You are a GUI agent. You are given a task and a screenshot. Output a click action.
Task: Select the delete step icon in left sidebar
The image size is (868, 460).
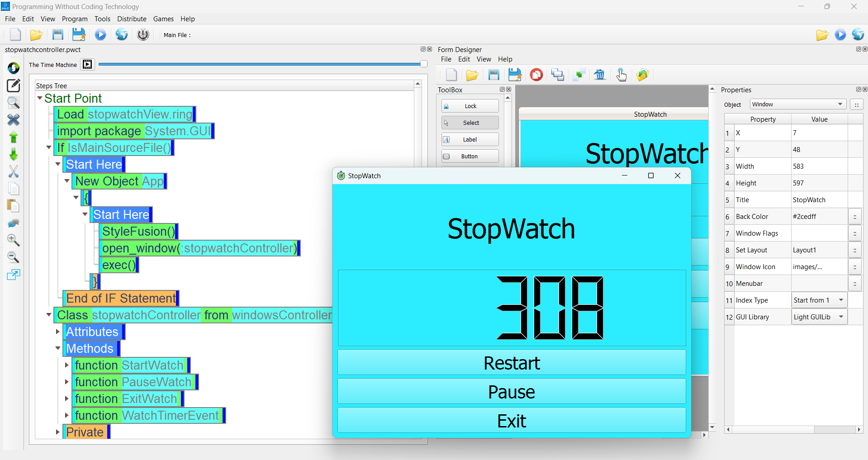[14, 120]
